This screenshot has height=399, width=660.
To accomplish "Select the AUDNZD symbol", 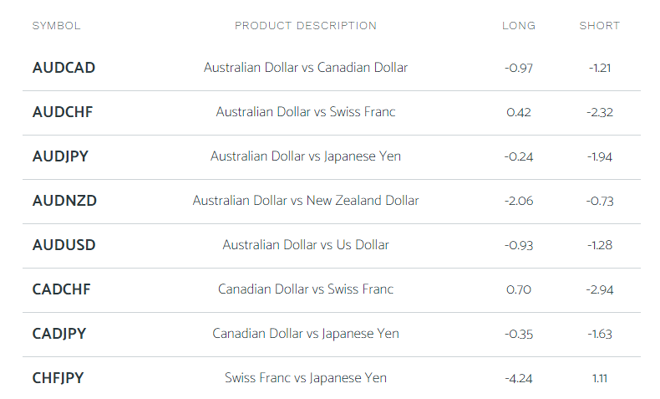I will point(64,201).
